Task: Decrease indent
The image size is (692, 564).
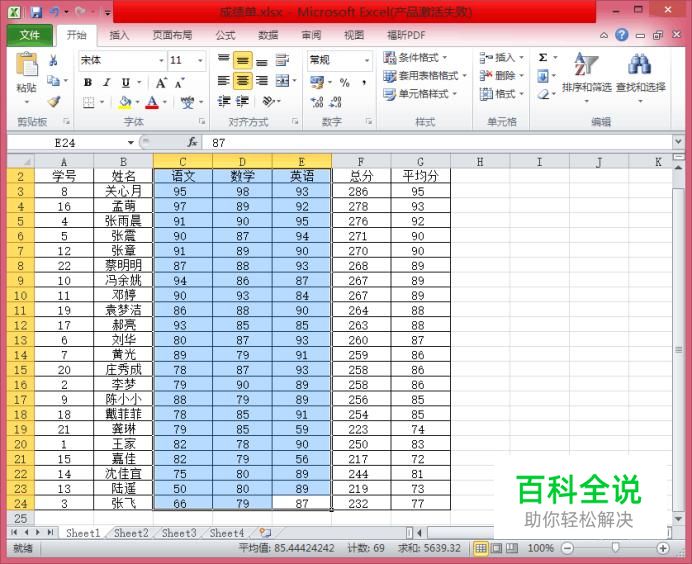Action: [x=224, y=102]
